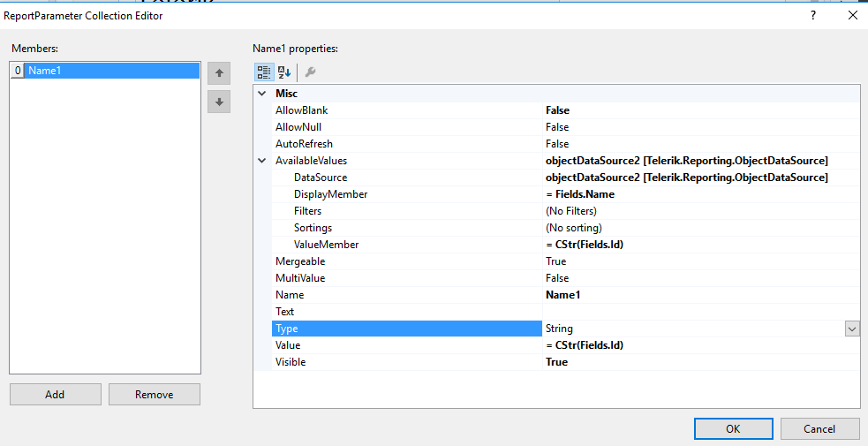Confirm with the OK button
The width and height of the screenshot is (868, 446).
(733, 429)
